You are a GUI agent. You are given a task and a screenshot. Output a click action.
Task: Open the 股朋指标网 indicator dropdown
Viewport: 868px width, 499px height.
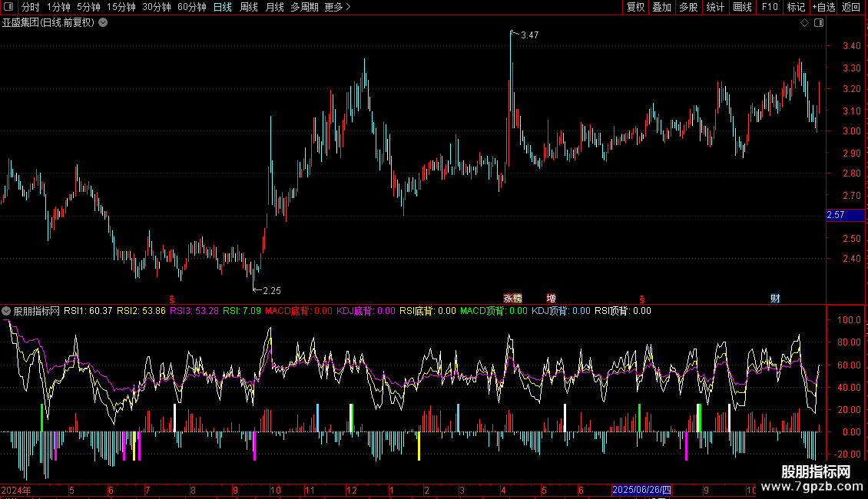[x=6, y=311]
